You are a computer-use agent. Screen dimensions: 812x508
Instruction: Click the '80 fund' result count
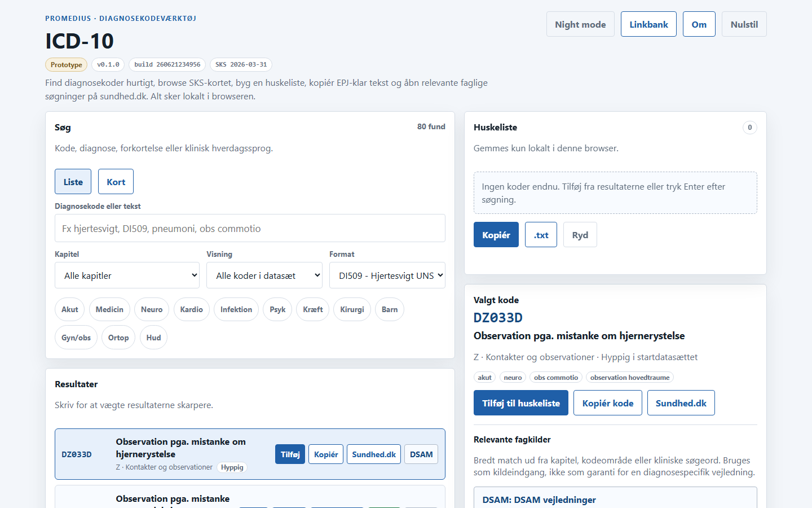click(431, 126)
